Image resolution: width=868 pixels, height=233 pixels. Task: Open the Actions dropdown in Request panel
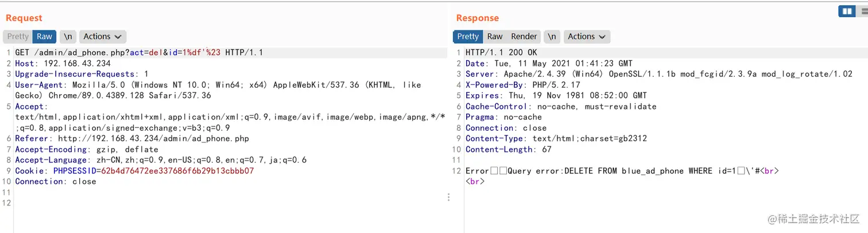coord(103,36)
